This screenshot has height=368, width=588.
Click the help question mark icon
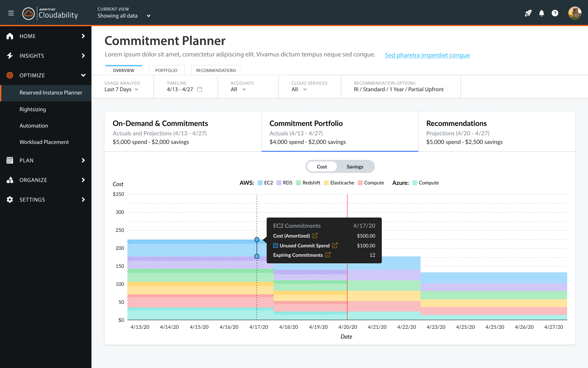click(x=555, y=13)
